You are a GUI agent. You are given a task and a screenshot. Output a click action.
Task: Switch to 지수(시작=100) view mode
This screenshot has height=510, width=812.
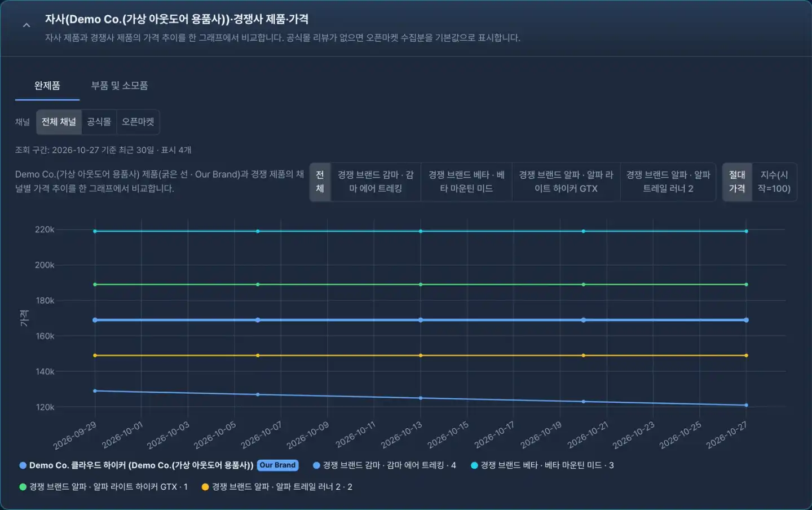[774, 182]
